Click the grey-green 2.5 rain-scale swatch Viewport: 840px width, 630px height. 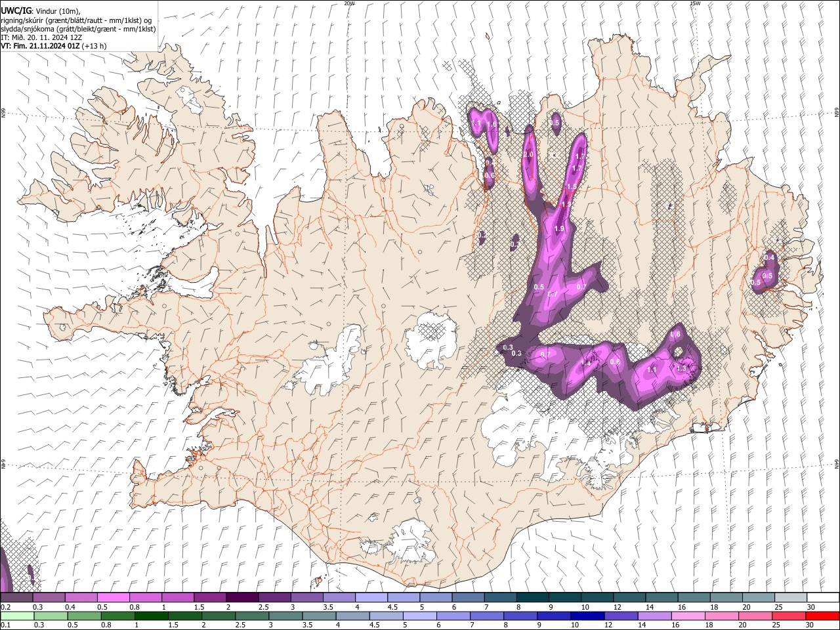point(252,616)
